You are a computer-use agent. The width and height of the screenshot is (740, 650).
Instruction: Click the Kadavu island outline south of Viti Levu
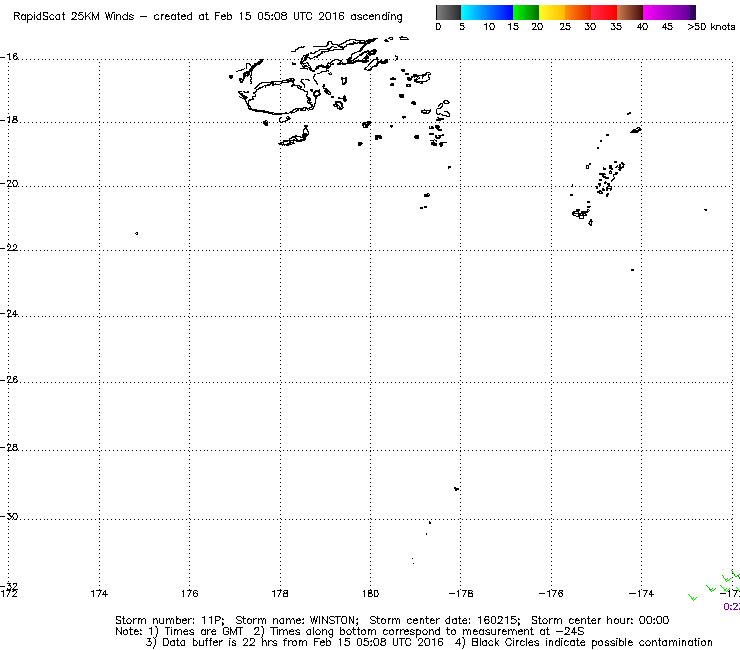pyautogui.click(x=294, y=136)
